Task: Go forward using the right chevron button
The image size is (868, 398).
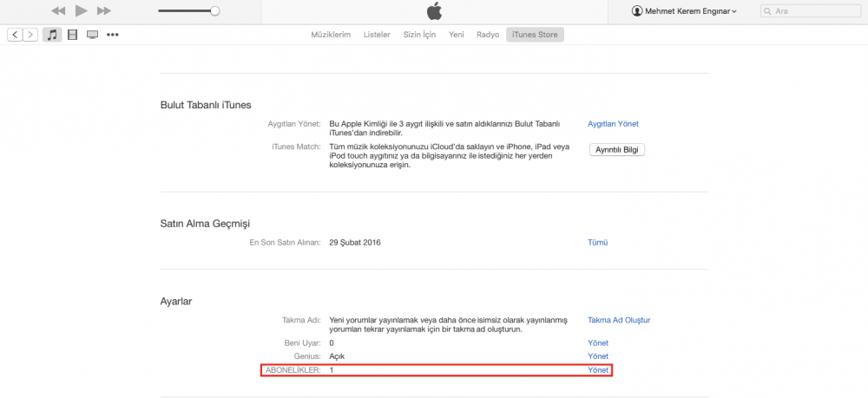Action: pos(30,35)
